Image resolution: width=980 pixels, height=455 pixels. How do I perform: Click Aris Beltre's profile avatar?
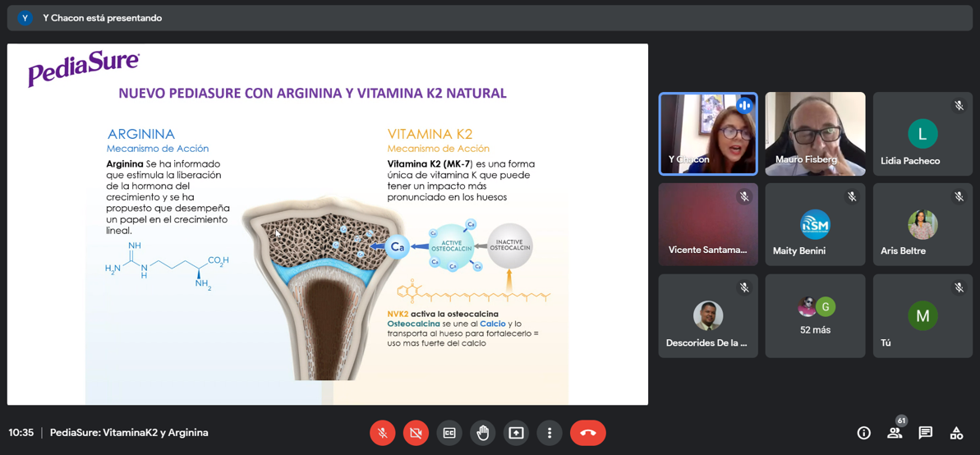[923, 224]
